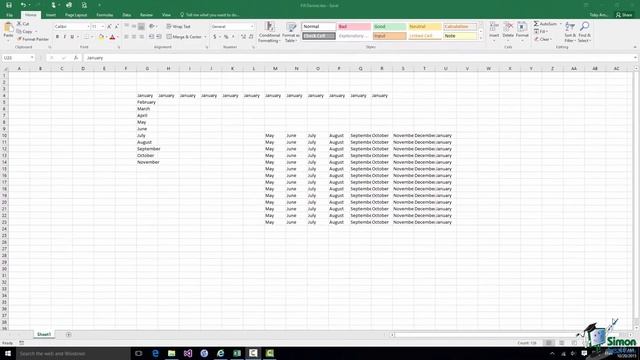Open the Fill dropdown in Editing
640x360 pixels.
[540, 31]
